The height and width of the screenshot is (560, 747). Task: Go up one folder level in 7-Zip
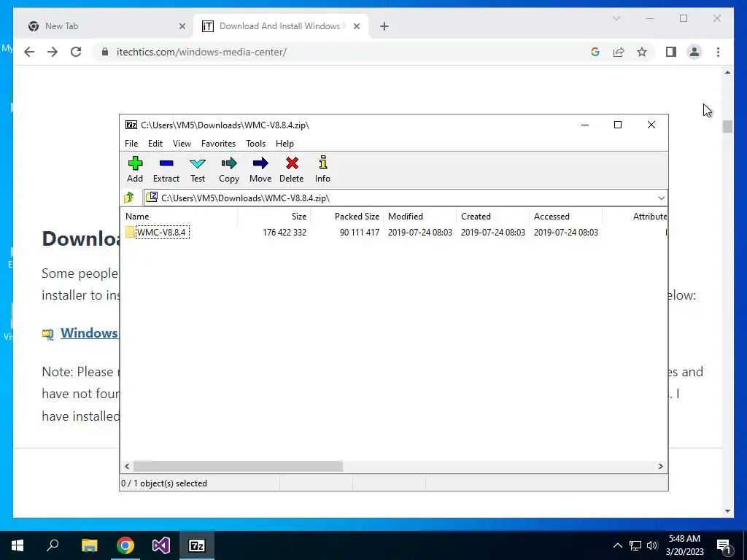[x=129, y=198]
